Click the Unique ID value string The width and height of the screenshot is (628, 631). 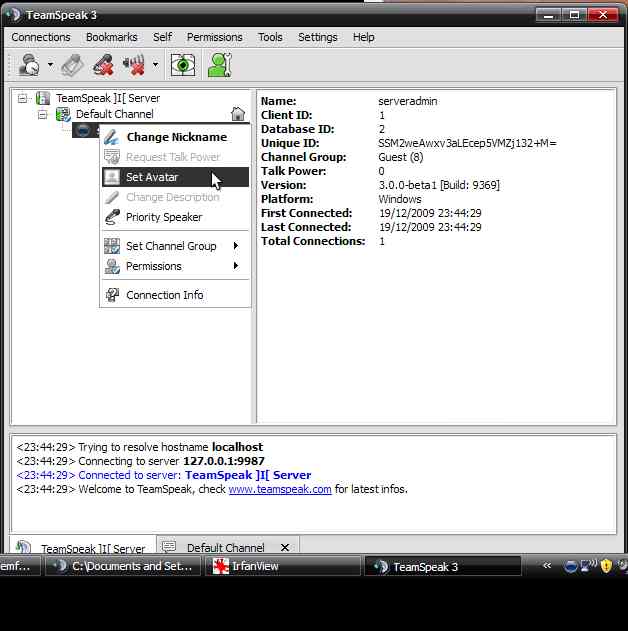pos(467,143)
